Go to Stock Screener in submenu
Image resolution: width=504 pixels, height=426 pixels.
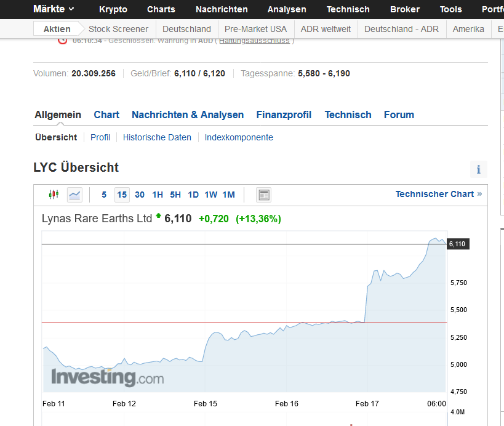118,29
